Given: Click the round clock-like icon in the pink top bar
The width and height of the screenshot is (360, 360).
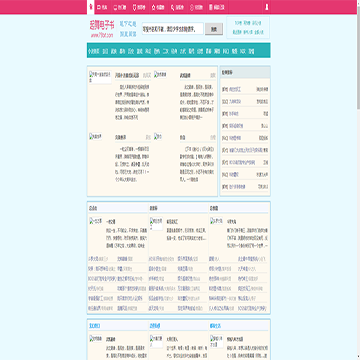Looking at the screenshot, I should pyautogui.click(x=192, y=7).
